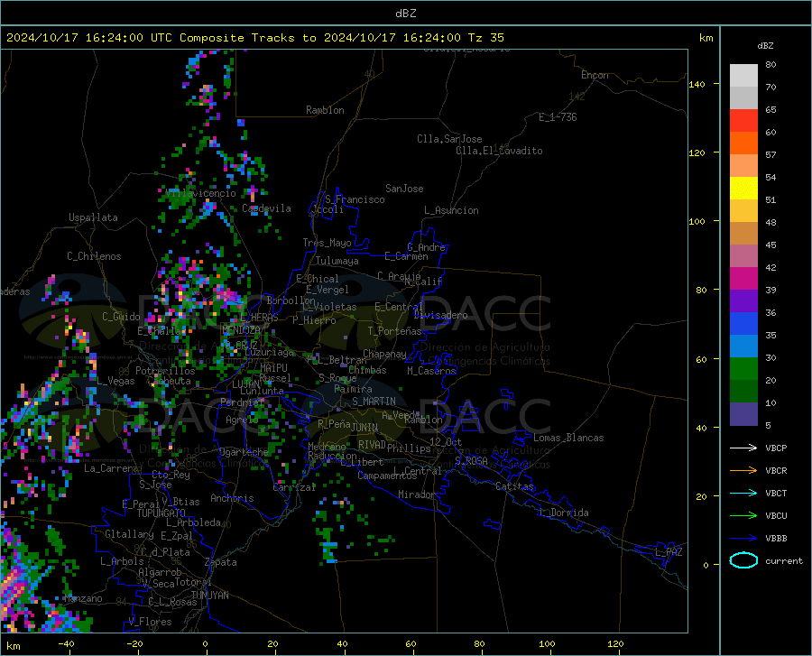The width and height of the screenshot is (812, 656).
Task: Click the JUNIN map label
Action: [x=364, y=427]
